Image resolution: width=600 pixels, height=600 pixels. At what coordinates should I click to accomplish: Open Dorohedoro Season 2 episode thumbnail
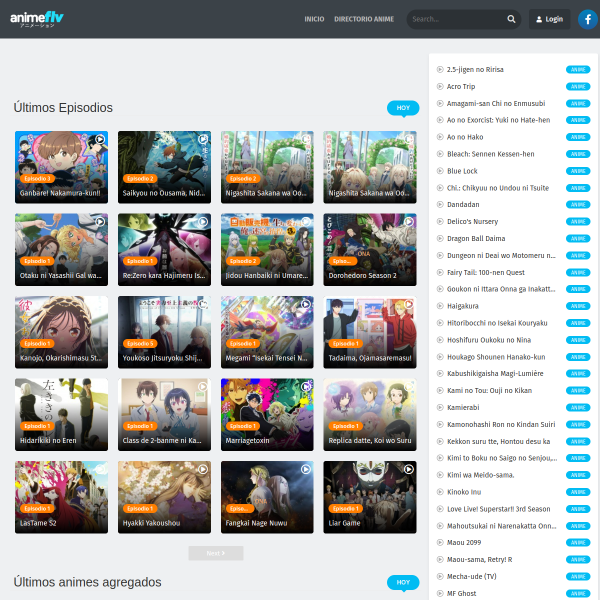(370, 248)
